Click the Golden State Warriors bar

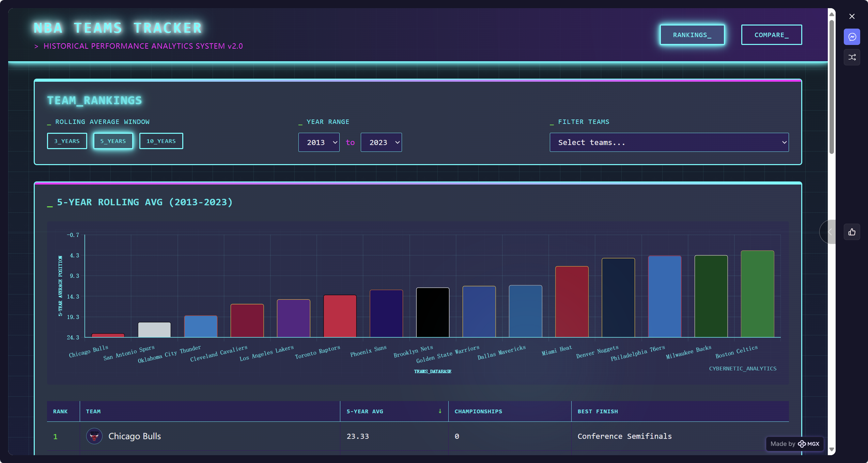[x=479, y=312]
